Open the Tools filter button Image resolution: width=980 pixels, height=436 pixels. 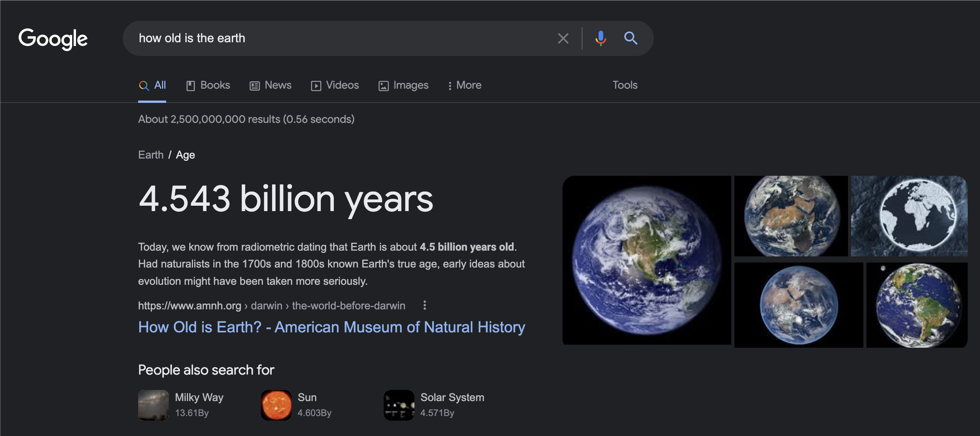pyautogui.click(x=625, y=85)
